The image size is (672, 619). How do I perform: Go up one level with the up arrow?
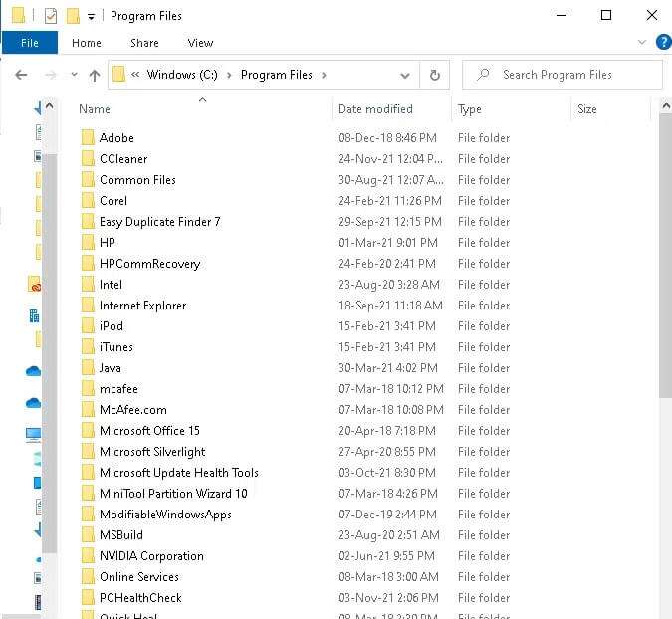[x=95, y=76]
